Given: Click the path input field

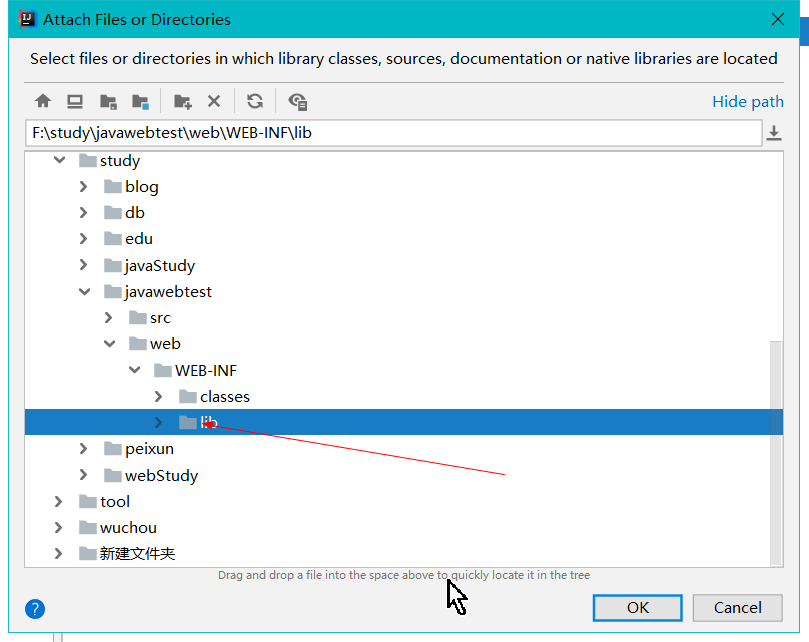Looking at the screenshot, I should pyautogui.click(x=393, y=133).
